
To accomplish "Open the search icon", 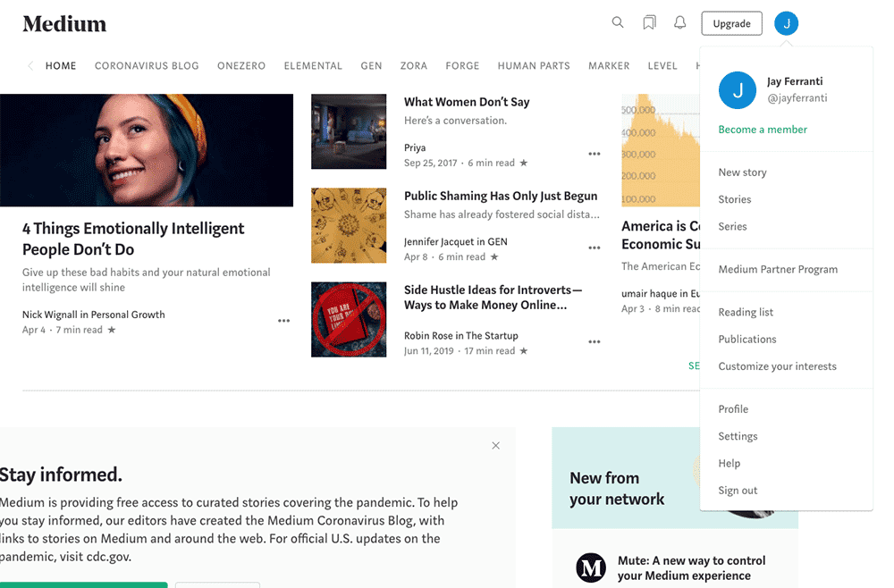I will (618, 22).
